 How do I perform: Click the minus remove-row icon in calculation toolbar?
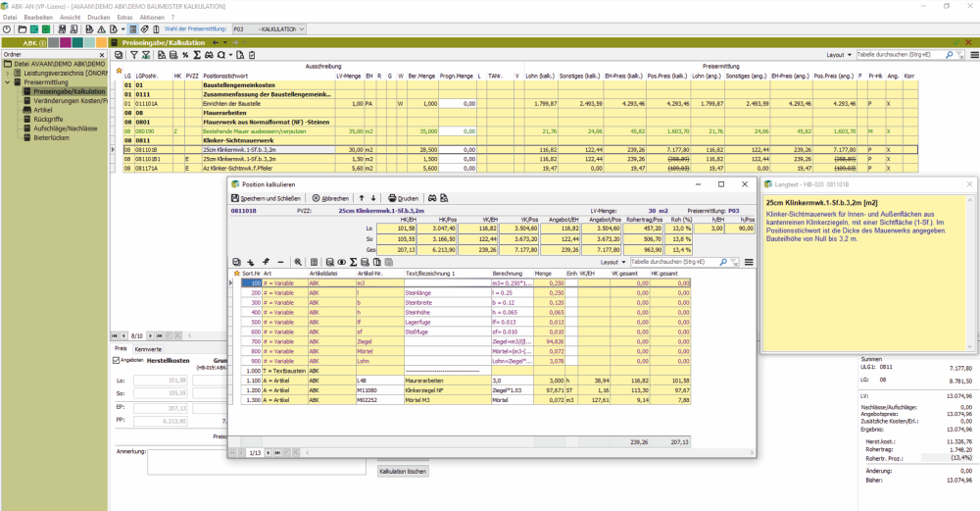click(280, 262)
